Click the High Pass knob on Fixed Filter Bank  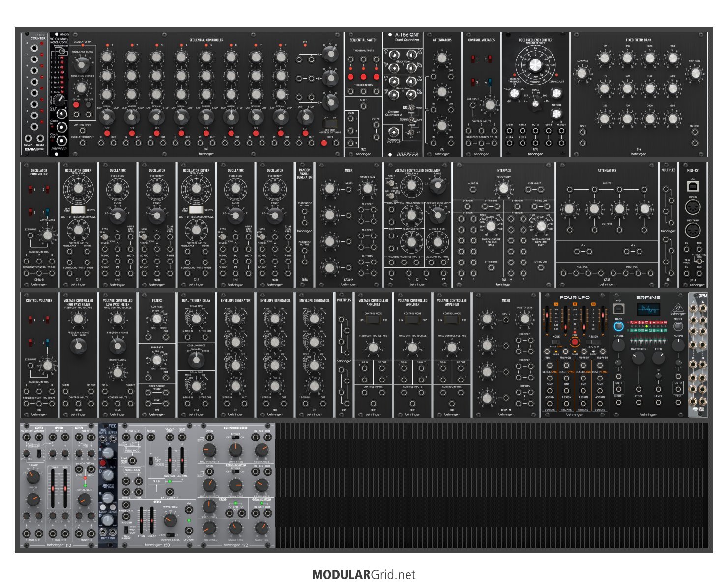(x=695, y=74)
